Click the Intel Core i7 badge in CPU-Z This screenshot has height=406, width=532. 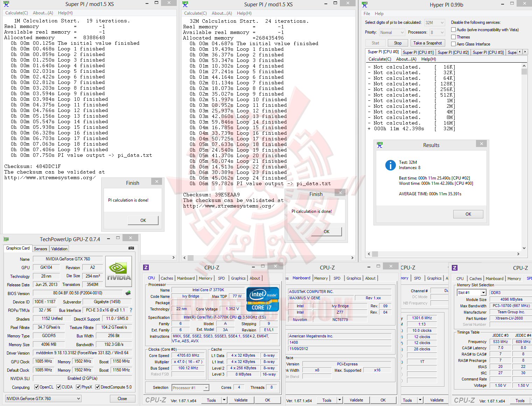[262, 299]
